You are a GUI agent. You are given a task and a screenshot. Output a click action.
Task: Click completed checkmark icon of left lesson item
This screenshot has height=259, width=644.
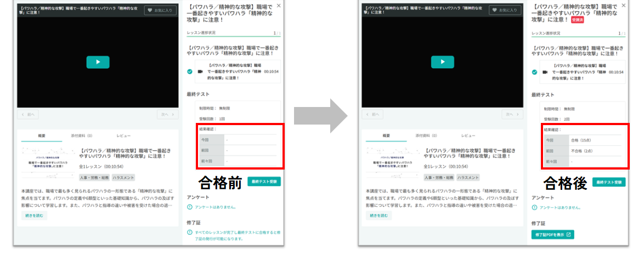coord(190,71)
